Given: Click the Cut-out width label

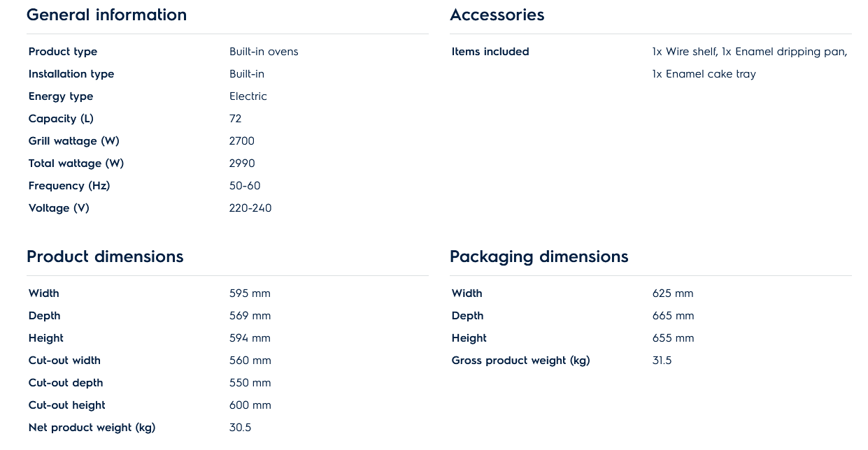Looking at the screenshot, I should coord(64,361).
